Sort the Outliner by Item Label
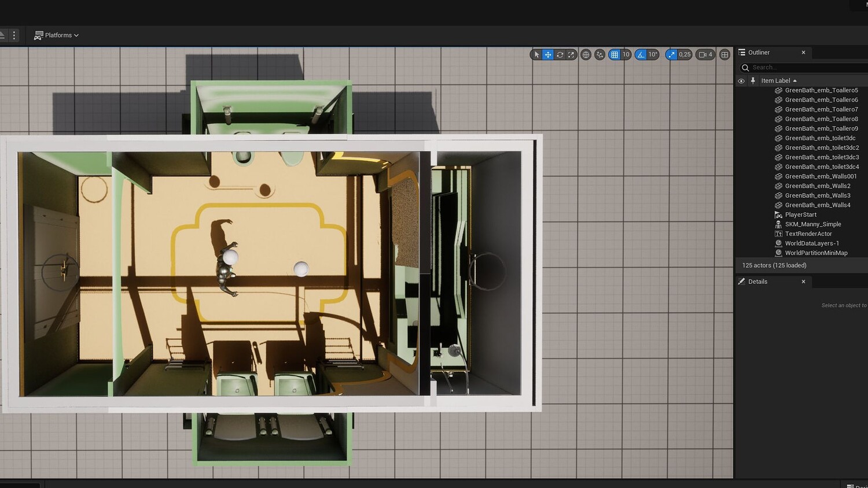 pyautogui.click(x=779, y=81)
